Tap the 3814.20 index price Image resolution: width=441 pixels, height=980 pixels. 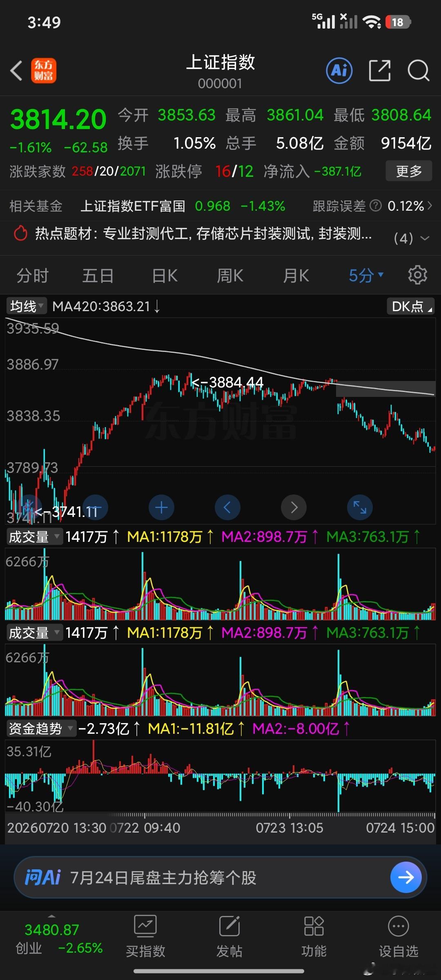pos(58,120)
